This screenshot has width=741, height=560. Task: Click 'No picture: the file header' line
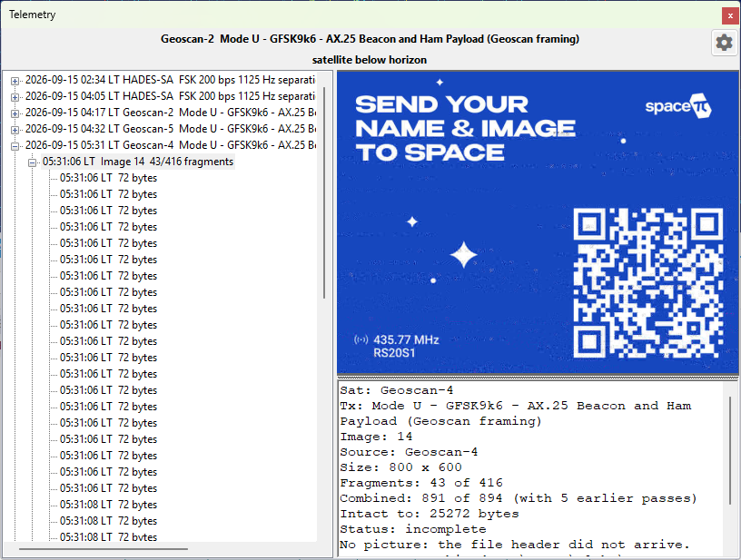coord(515,545)
